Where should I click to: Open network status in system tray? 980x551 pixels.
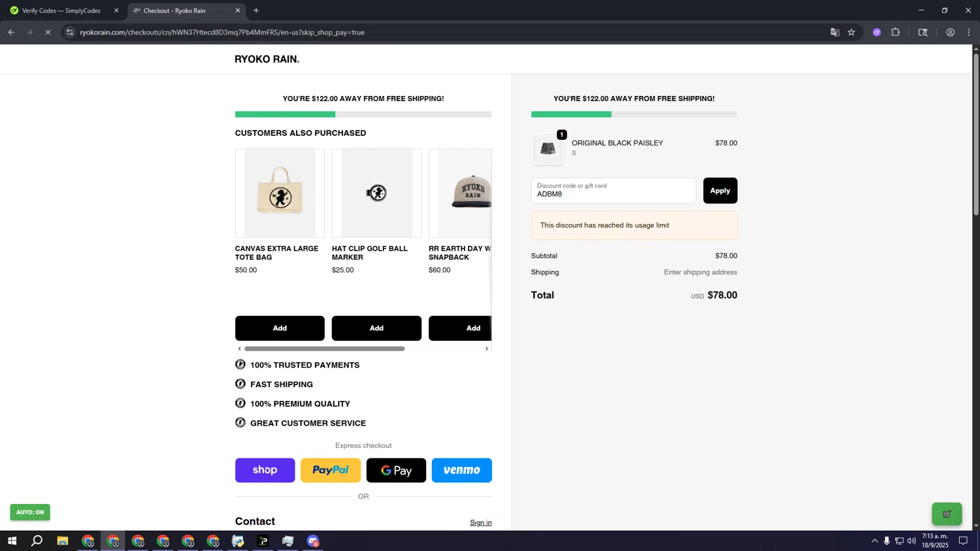click(899, 541)
